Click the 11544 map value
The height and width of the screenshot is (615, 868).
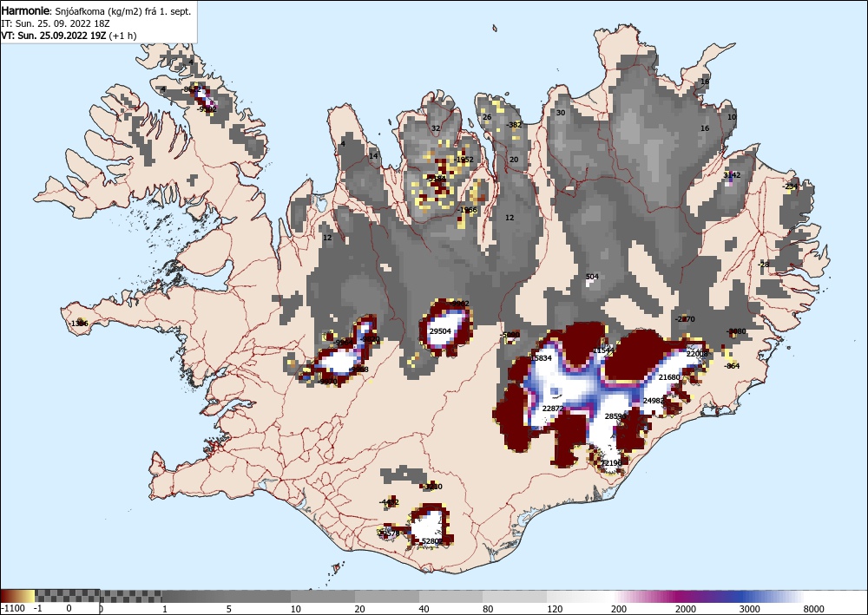(x=603, y=350)
